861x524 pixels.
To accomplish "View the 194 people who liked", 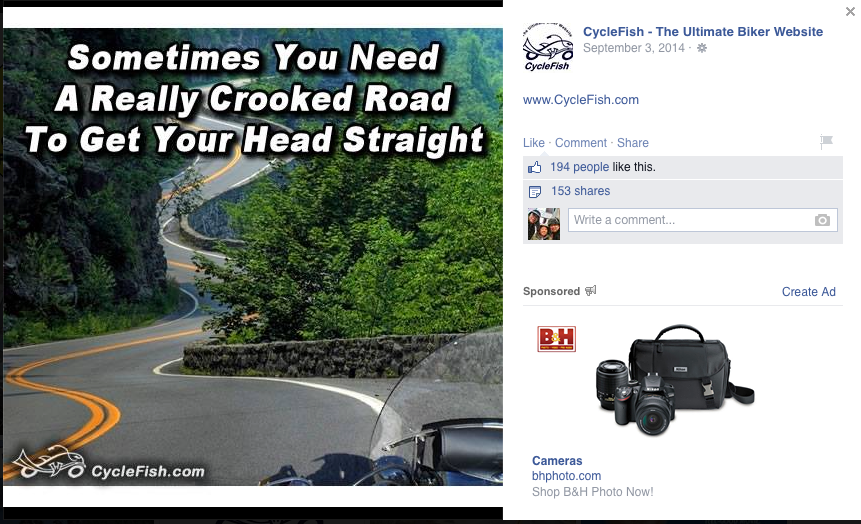I will (579, 167).
